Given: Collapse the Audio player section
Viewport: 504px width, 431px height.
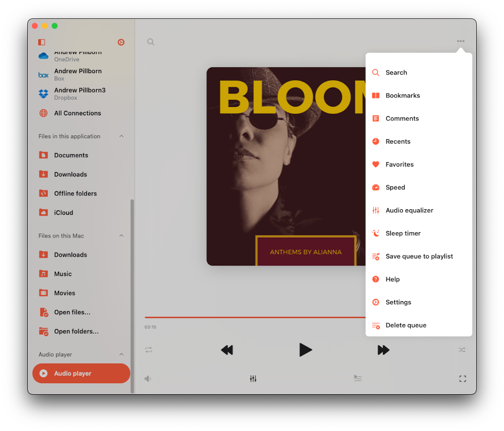Looking at the screenshot, I should point(122,354).
